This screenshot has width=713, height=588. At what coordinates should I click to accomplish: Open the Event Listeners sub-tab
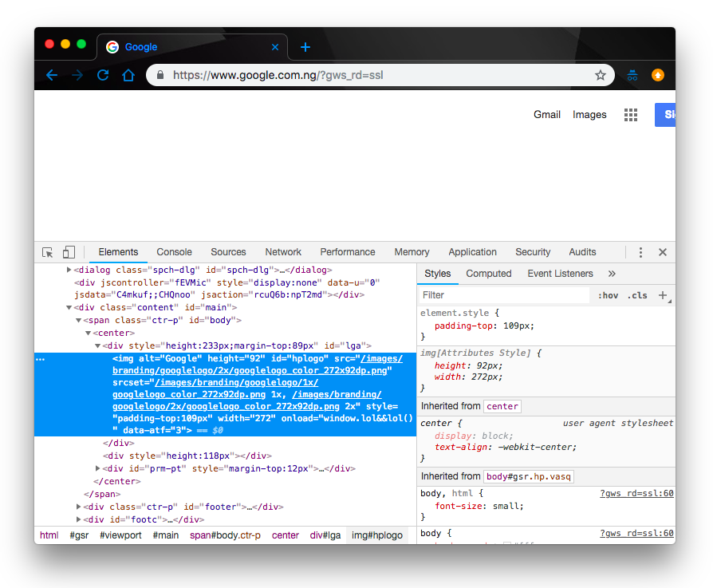pos(560,274)
